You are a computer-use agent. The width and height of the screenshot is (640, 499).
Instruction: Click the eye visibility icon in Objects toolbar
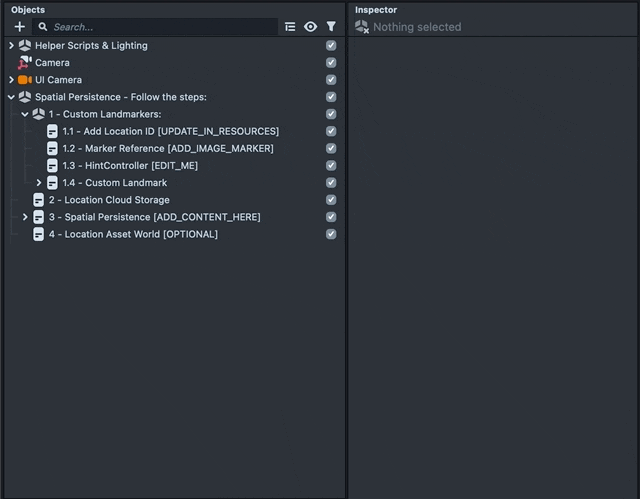tap(310, 27)
